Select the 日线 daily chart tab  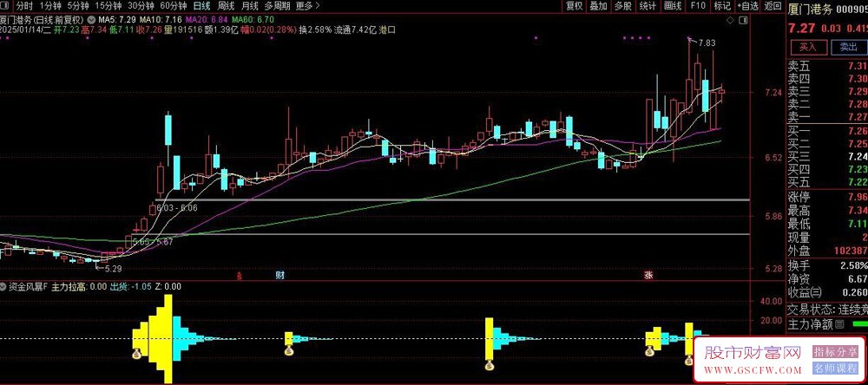pos(202,6)
